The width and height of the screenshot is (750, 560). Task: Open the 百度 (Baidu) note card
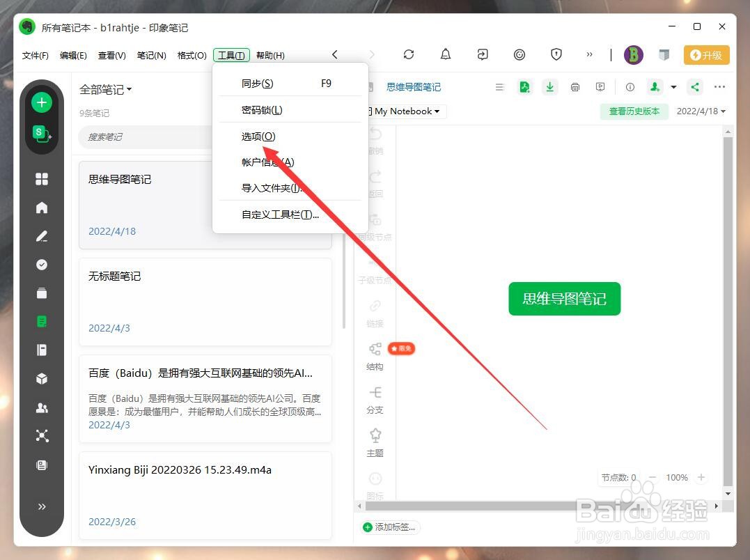[205, 399]
